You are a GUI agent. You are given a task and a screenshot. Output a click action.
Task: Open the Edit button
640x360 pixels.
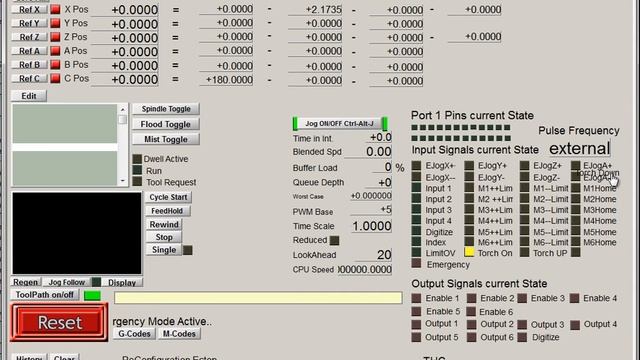click(x=29, y=96)
